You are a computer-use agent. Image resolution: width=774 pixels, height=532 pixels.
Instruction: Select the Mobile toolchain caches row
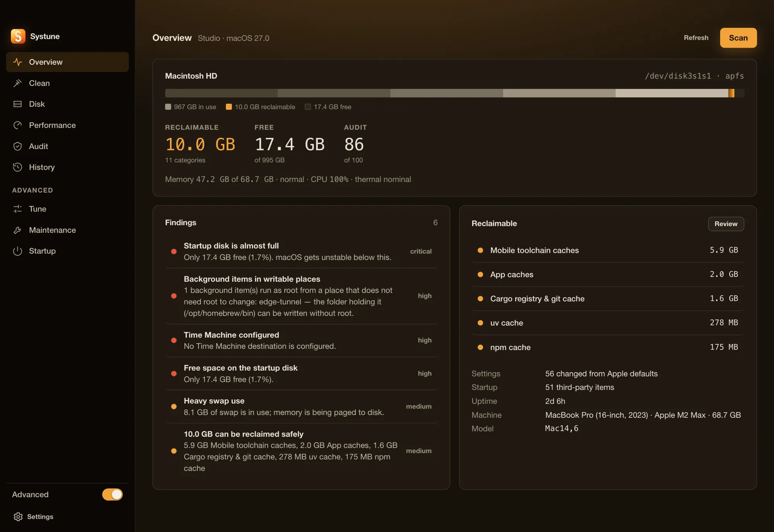point(608,250)
